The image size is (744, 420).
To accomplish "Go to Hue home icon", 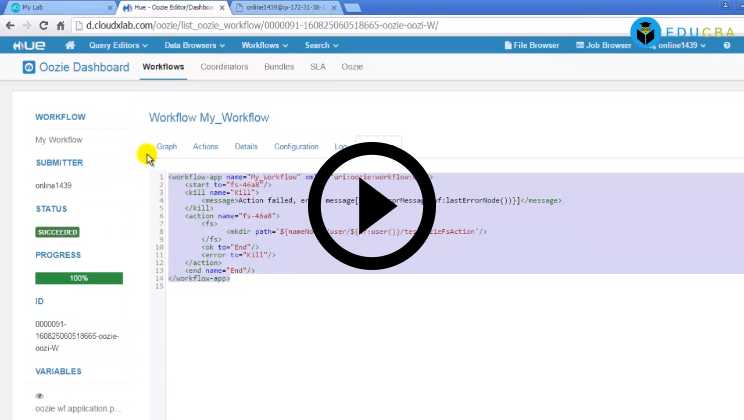I will click(70, 45).
